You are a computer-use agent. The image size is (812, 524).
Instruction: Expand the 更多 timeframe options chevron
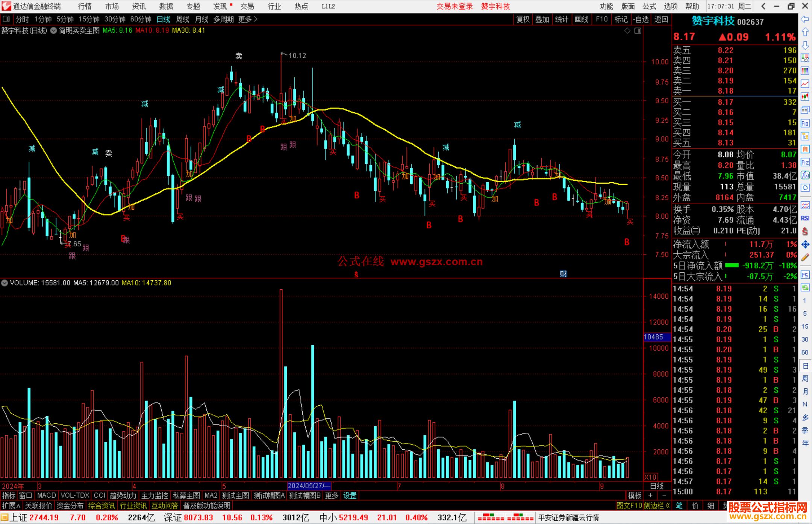click(x=256, y=19)
